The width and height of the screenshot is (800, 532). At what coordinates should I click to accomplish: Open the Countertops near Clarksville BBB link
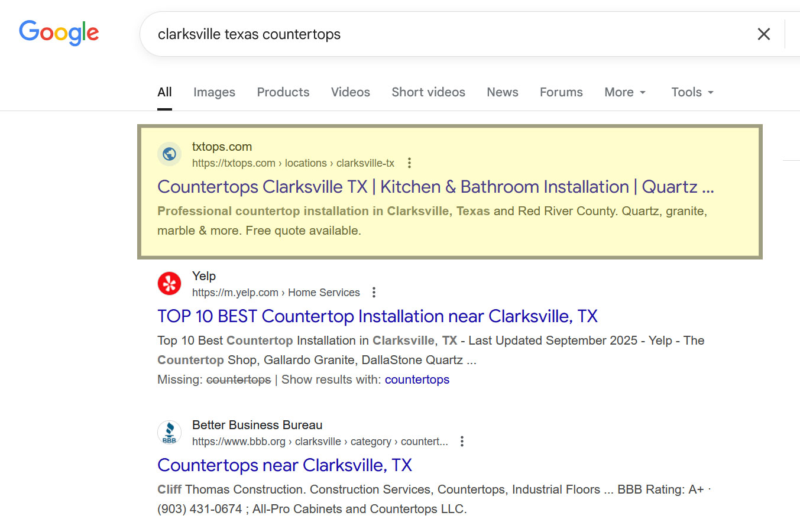point(284,465)
